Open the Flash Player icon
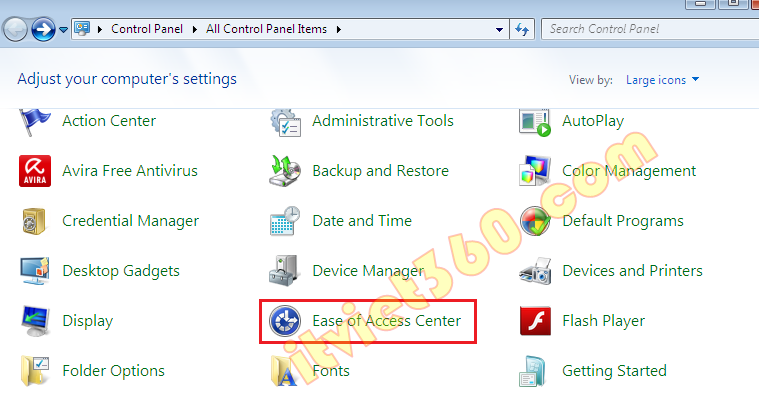 tap(535, 321)
